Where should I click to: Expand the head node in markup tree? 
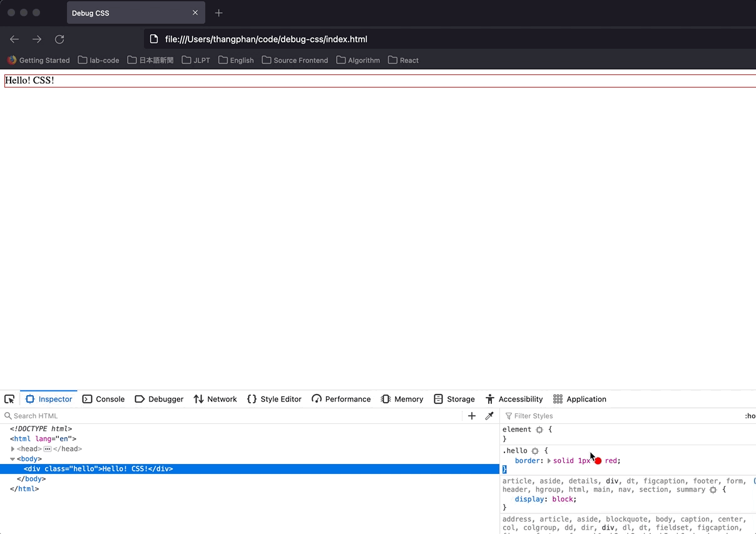pos(13,449)
